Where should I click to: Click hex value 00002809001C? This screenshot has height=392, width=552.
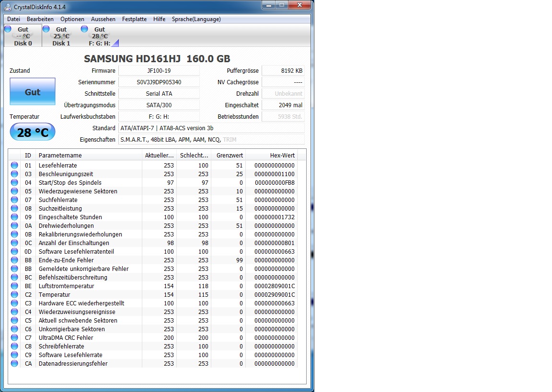[275, 286]
